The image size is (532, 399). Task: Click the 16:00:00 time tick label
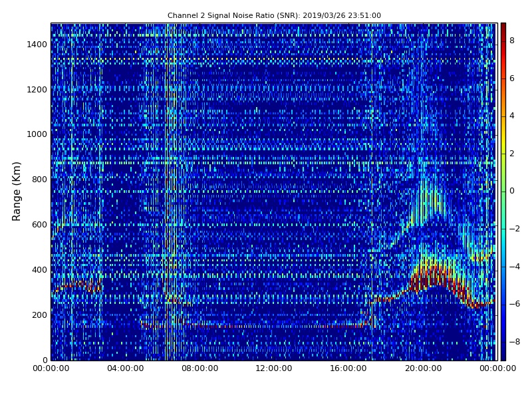348,368
